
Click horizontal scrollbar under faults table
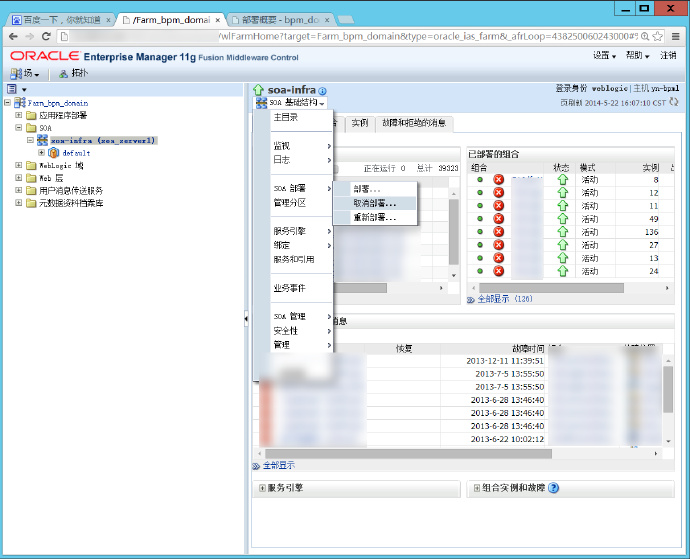pyautogui.click(x=408, y=454)
